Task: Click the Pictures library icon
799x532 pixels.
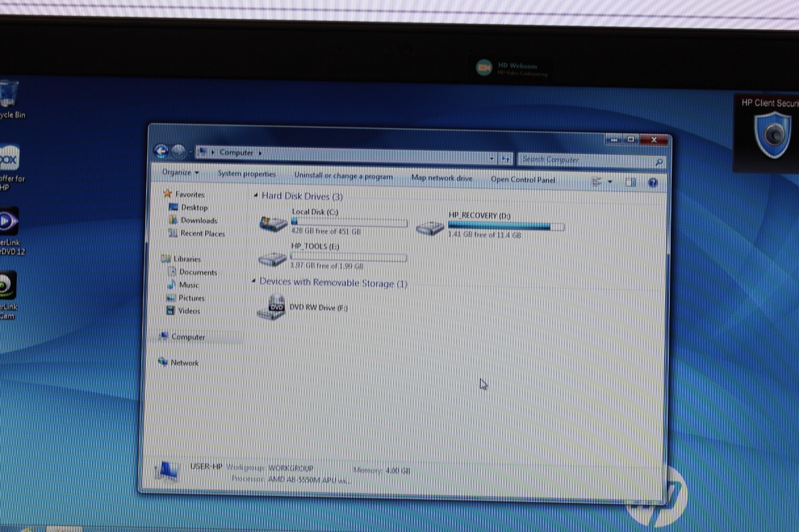Action: [x=171, y=297]
